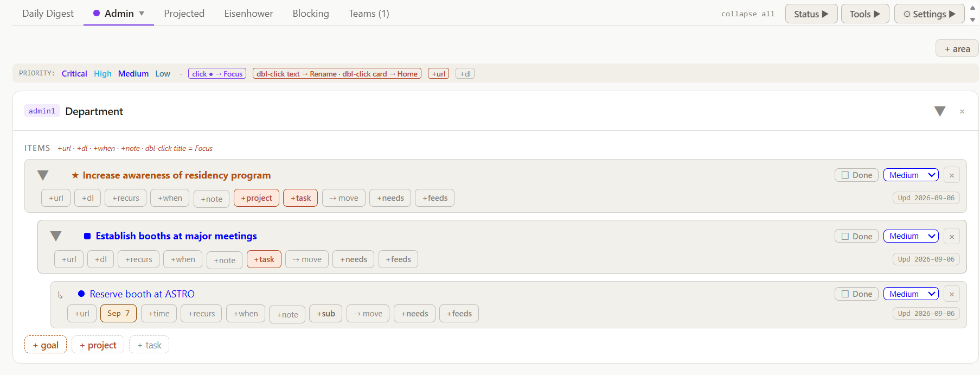The image size is (980, 375).
Task: Filter by High priority color label
Action: pos(103,74)
